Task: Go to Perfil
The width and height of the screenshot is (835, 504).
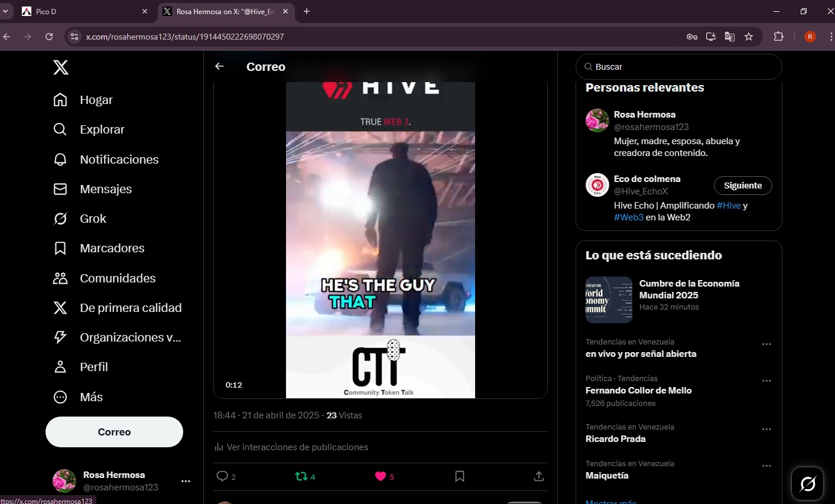Action: 81,367
